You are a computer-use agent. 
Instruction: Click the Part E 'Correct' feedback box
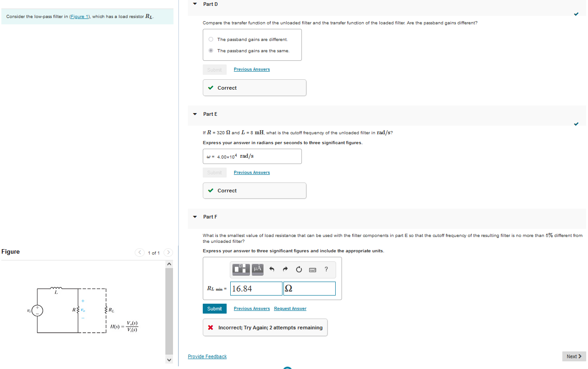(x=255, y=191)
